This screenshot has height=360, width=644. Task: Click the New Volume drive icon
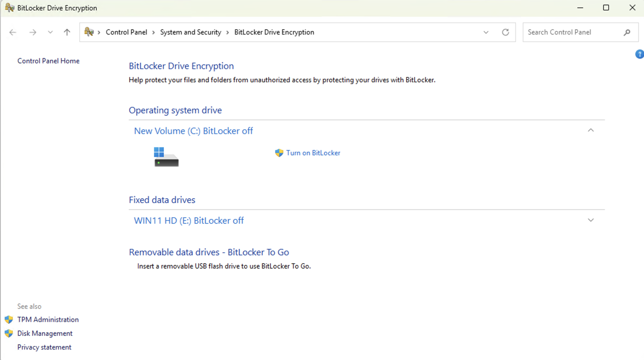click(x=166, y=157)
